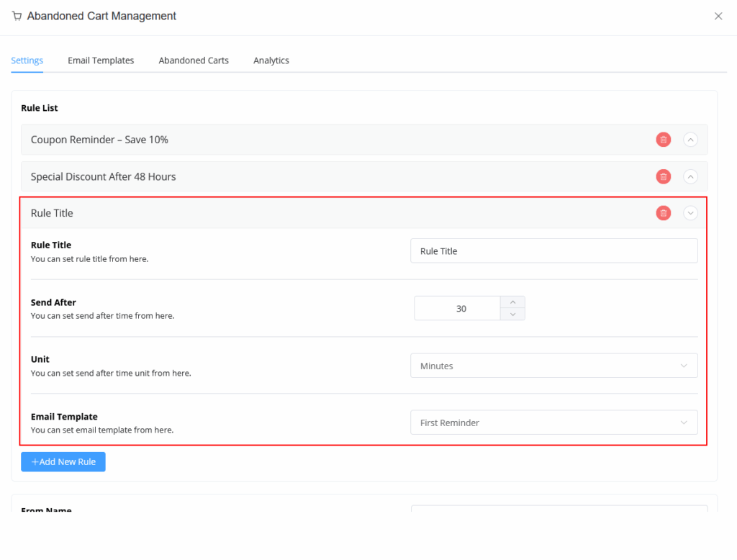737x560 pixels.
Task: Click the red trash icon for Rule Title
Action: (x=663, y=213)
